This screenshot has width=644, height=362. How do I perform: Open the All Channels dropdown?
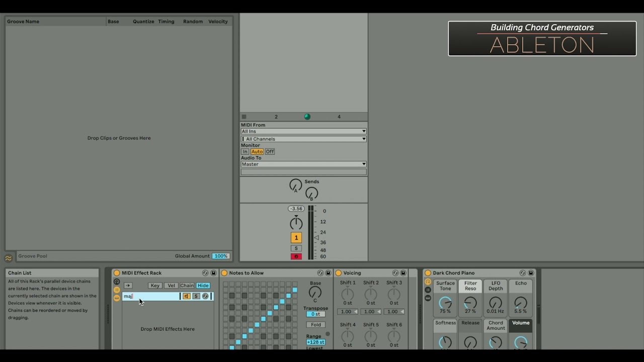pyautogui.click(x=303, y=139)
